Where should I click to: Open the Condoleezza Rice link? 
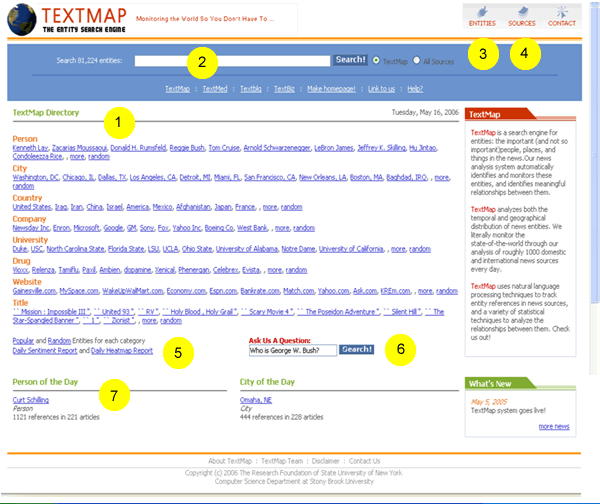pyautogui.click(x=38, y=156)
